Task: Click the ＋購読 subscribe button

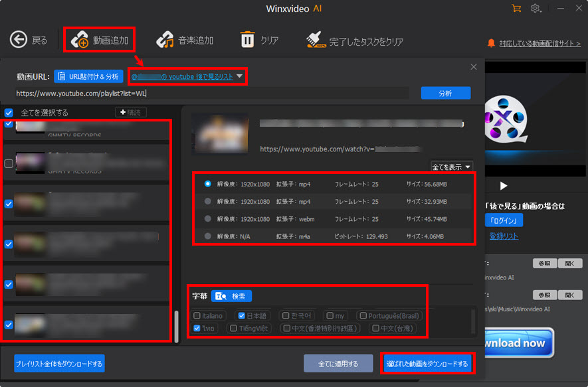Action: (x=130, y=112)
